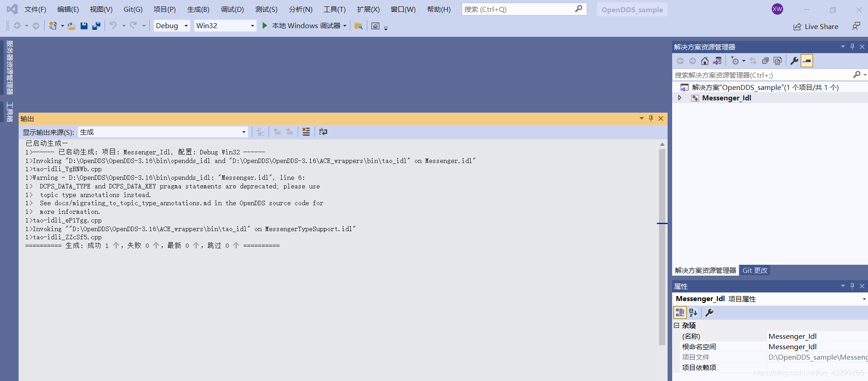
Task: Switch to the 解决方案资源管理器 bottom tab
Action: 705,270
